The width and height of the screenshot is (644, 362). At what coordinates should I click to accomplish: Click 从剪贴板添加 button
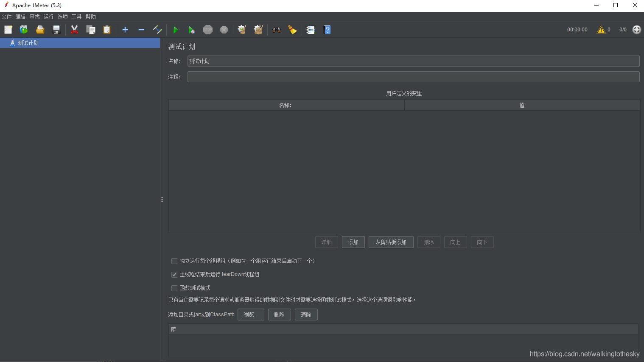[391, 242]
